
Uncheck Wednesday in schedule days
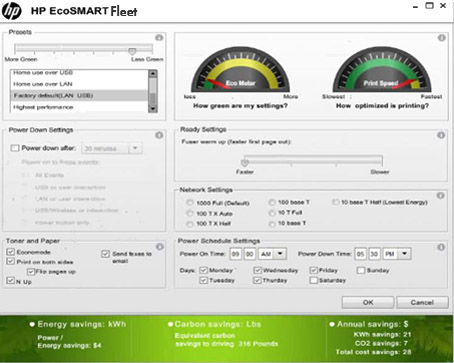click(x=257, y=270)
